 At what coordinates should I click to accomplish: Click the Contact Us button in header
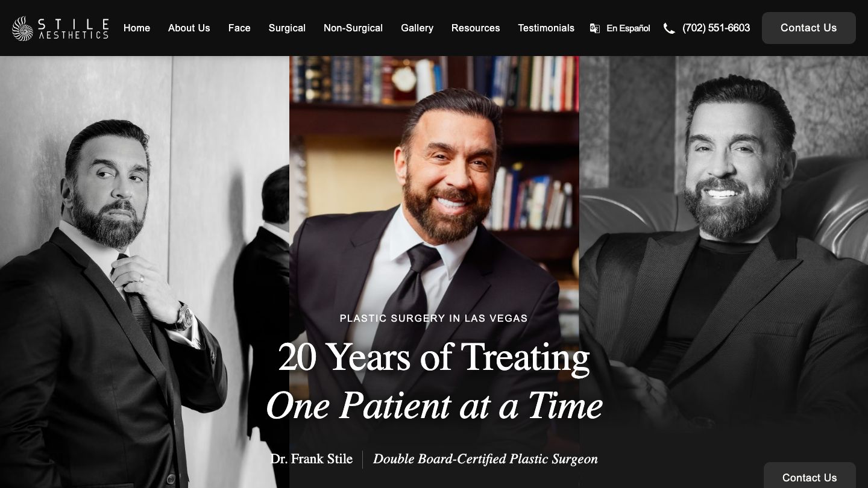808,28
